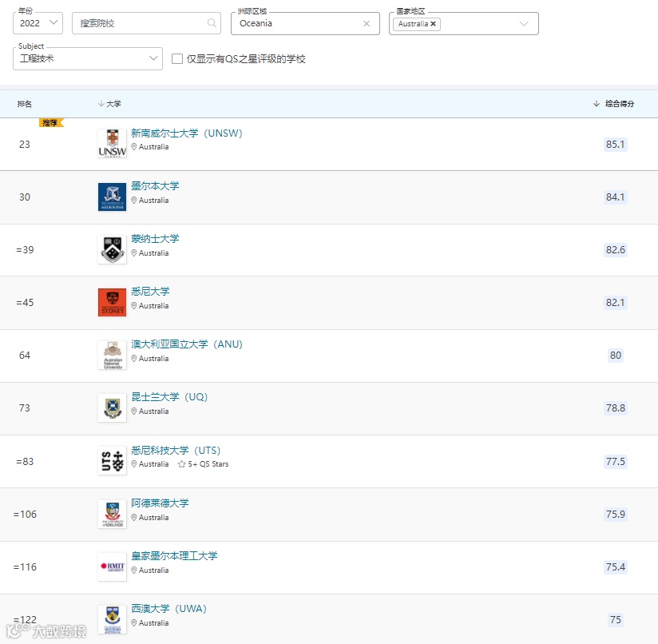Click the location pin under 昆士兰大学
Screen dimensions: 658x644
(x=134, y=411)
